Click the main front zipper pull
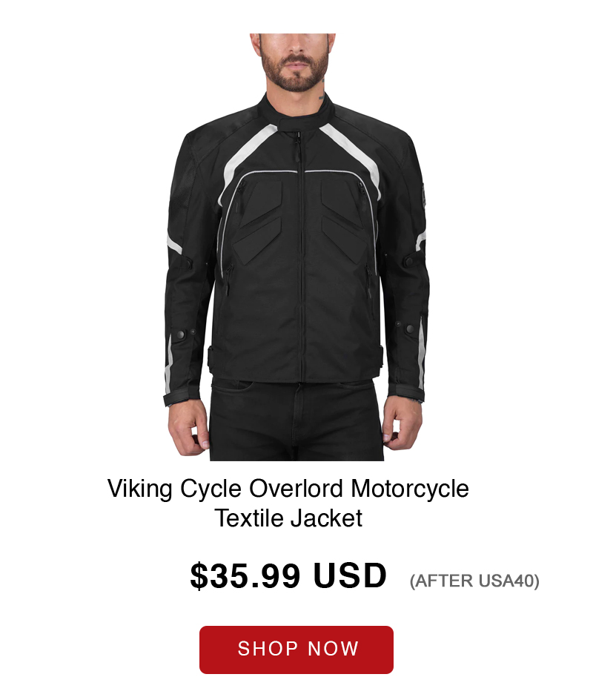Image resolution: width=593 pixels, height=700 pixels. coord(296,146)
